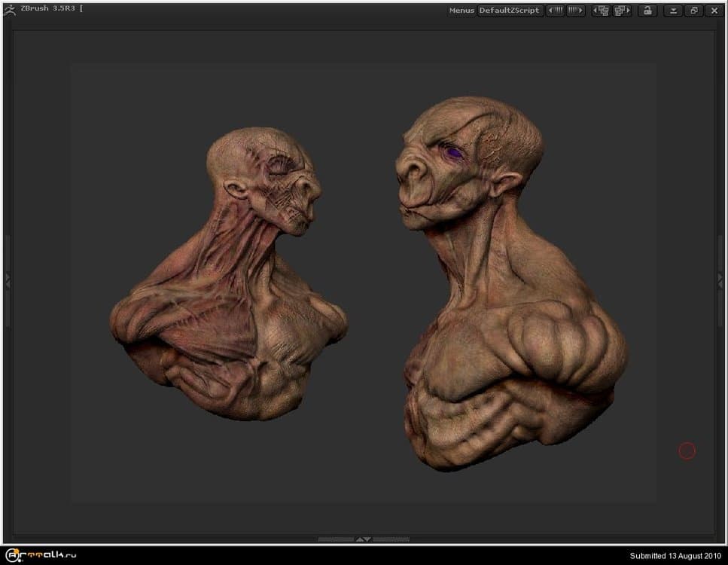Image resolution: width=728 pixels, height=565 pixels.
Task: Toggle the Menus button
Action: 461,11
